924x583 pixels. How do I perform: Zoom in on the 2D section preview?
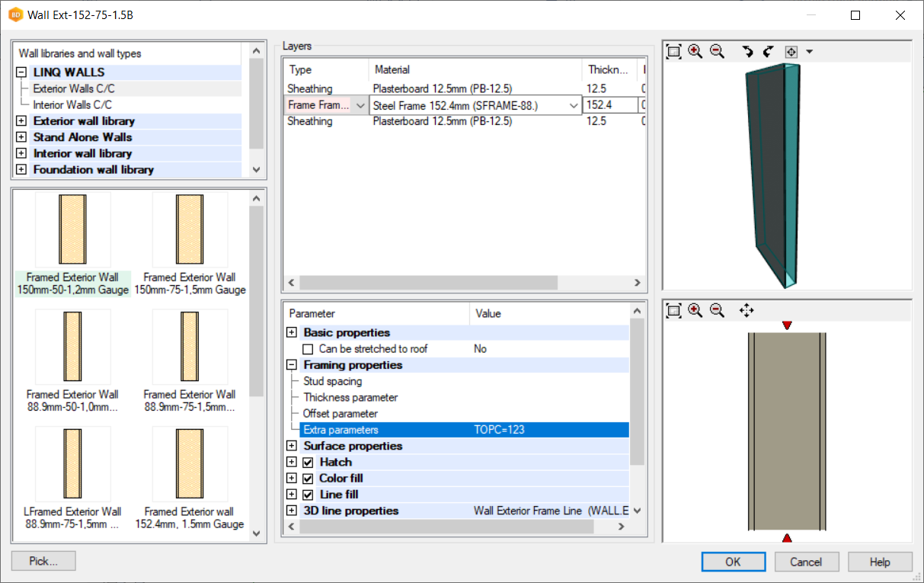click(695, 310)
